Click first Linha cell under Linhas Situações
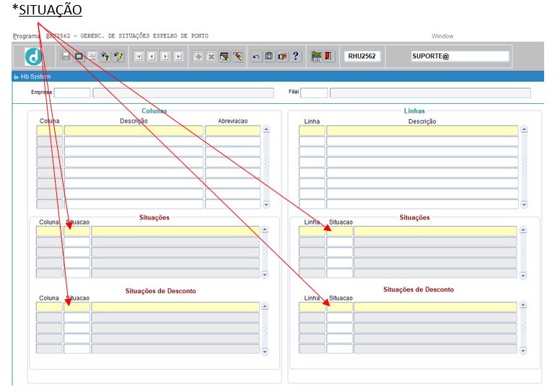560x392 pixels. point(312,231)
